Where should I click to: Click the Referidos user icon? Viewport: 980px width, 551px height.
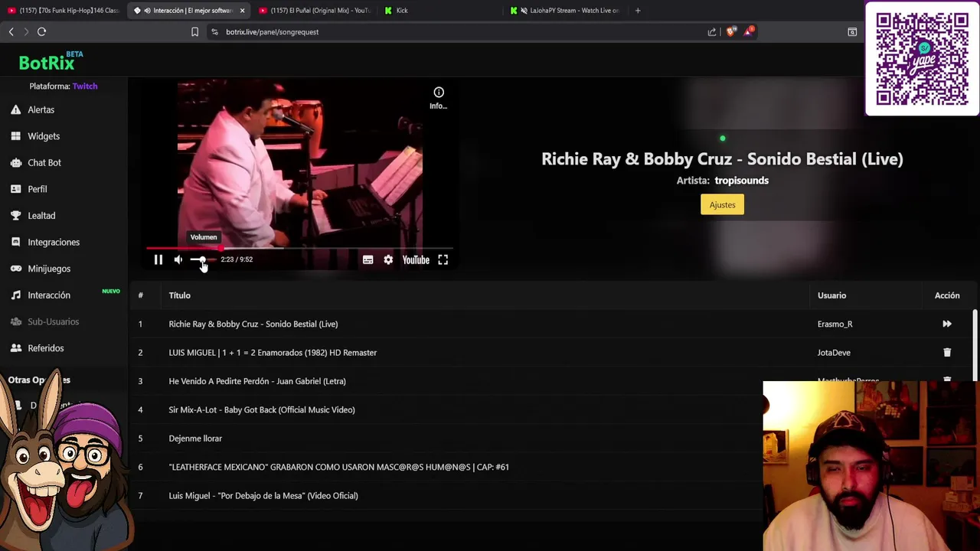15,348
